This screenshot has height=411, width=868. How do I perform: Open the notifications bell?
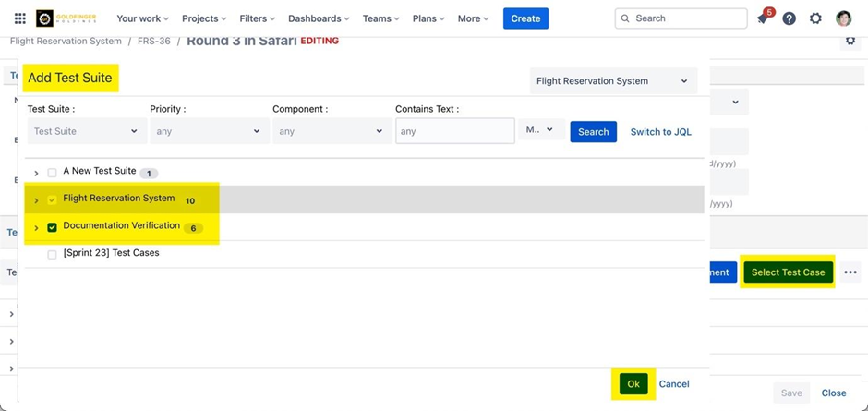coord(763,18)
